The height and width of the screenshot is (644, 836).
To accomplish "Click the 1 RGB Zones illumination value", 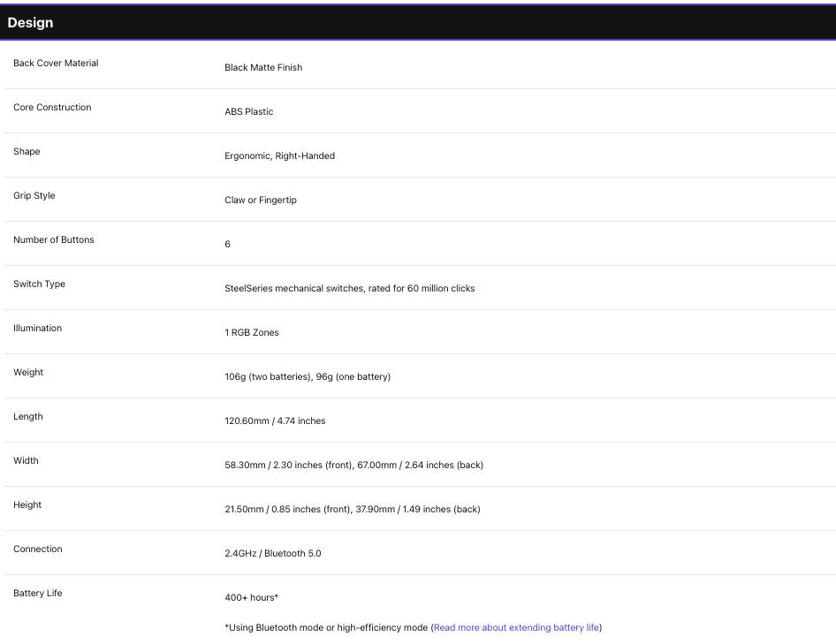I will coord(252,333).
